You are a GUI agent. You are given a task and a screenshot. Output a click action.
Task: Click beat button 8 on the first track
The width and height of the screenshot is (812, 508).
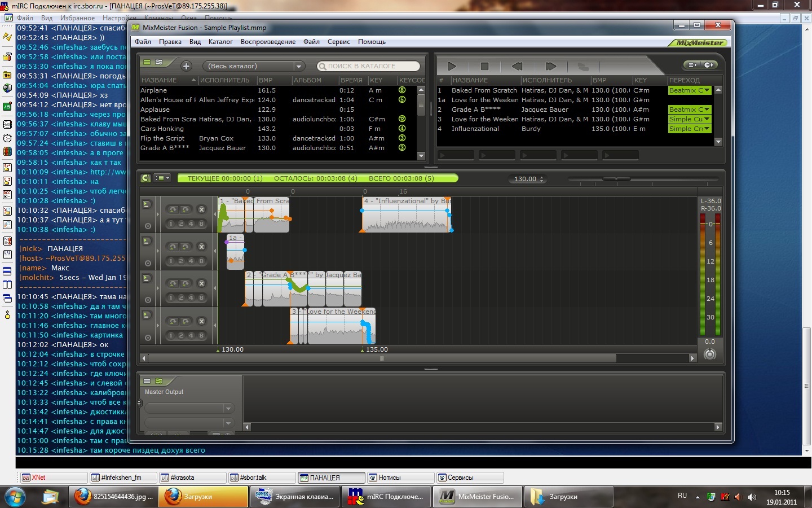click(x=201, y=224)
